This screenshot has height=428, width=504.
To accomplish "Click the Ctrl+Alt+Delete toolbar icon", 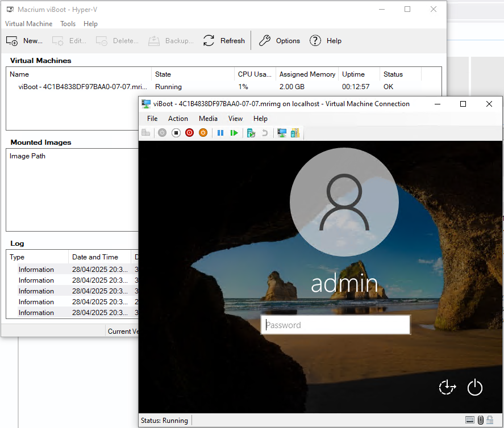I will click(145, 132).
